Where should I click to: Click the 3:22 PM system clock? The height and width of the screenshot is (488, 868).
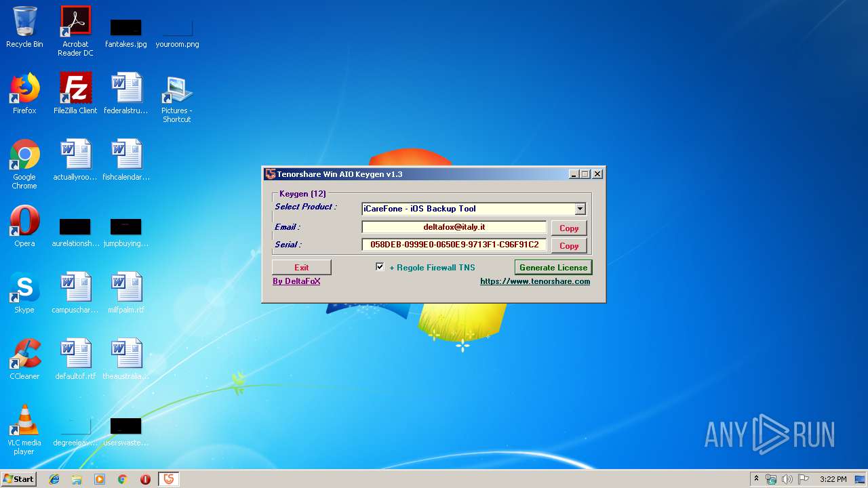click(833, 479)
